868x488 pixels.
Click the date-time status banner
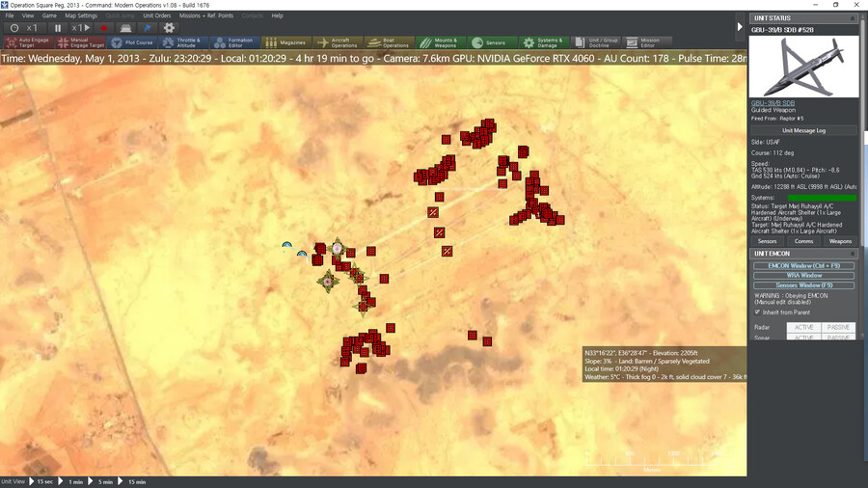[x=373, y=58]
